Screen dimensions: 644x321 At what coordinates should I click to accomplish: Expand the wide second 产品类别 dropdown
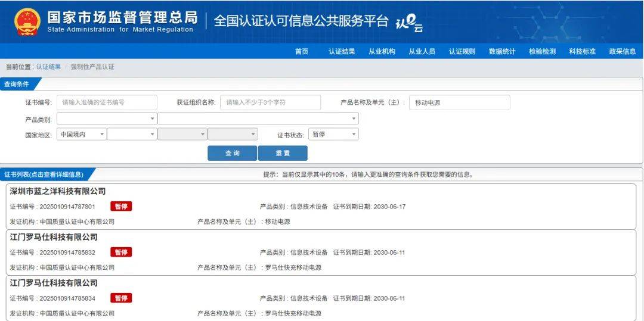(x=258, y=119)
